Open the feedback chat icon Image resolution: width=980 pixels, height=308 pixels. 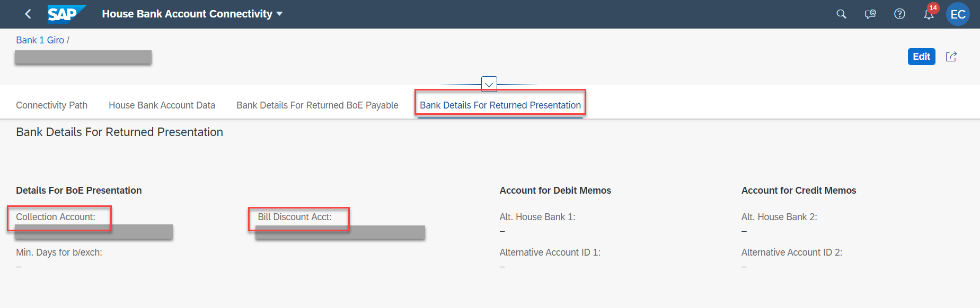click(870, 14)
